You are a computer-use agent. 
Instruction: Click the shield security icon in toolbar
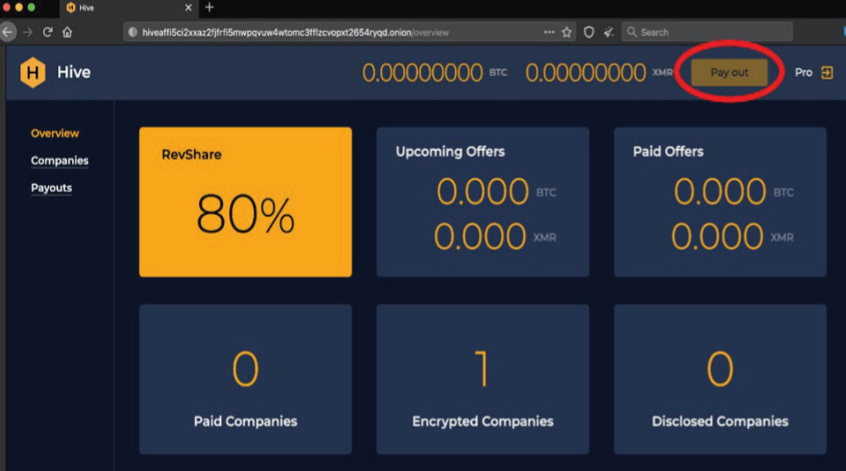click(x=589, y=32)
